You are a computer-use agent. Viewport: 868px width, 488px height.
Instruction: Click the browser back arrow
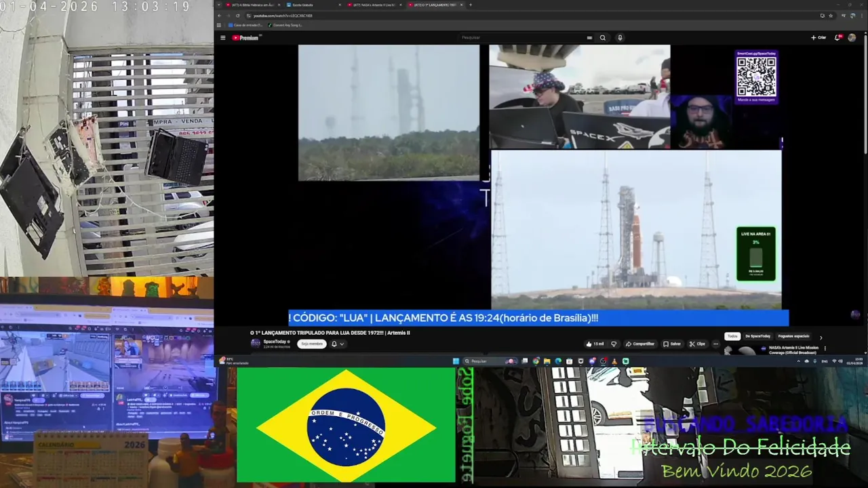point(220,16)
